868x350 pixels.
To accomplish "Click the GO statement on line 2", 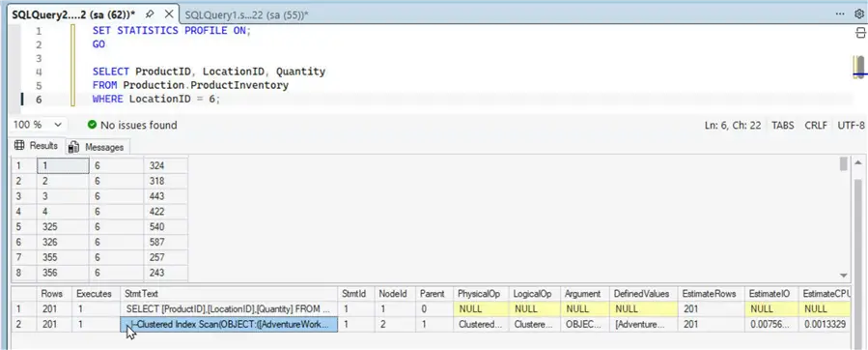I will (98, 44).
